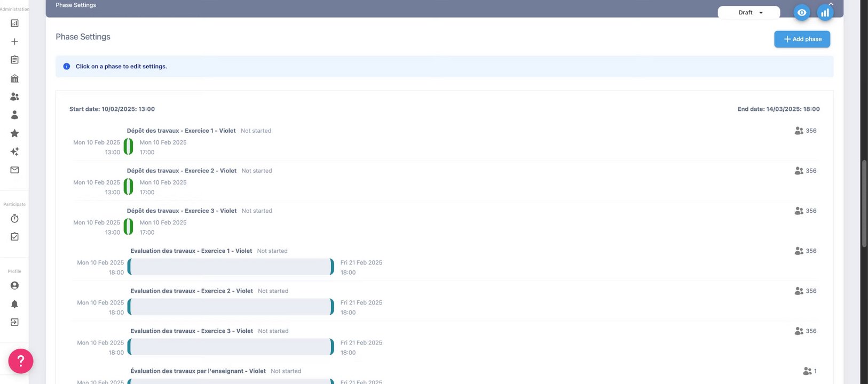Viewport: 868px width, 384px height.
Task: Open the groups icon in sidebar
Action: click(14, 97)
